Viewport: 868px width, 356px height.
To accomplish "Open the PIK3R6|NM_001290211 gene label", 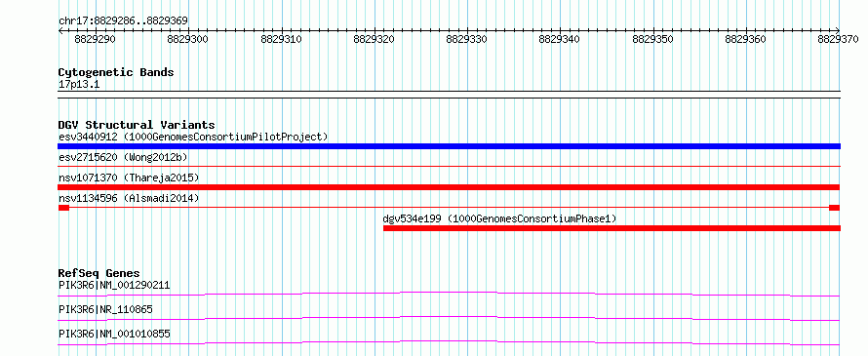I will (x=114, y=285).
